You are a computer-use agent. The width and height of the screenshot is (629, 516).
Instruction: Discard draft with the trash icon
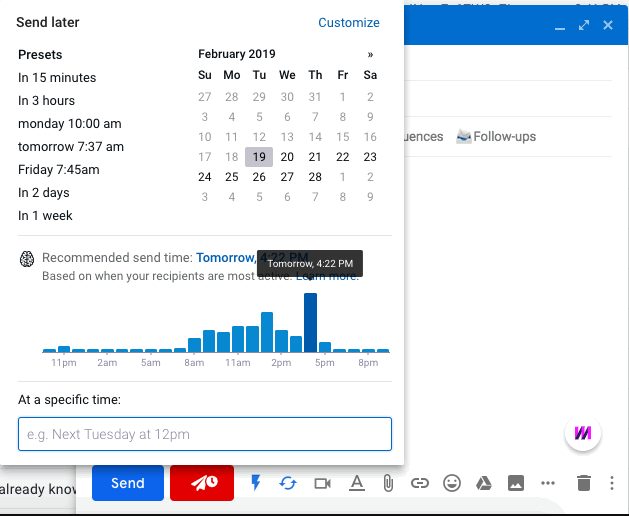[x=584, y=483]
